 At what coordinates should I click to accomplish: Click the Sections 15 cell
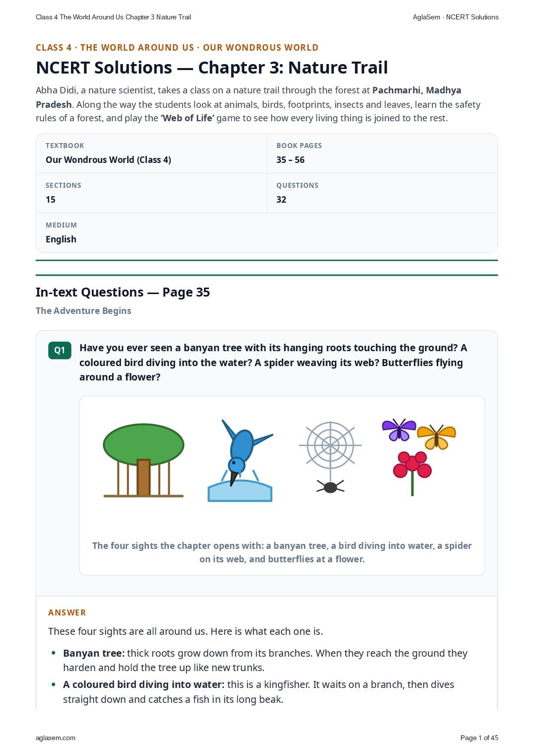(151, 193)
